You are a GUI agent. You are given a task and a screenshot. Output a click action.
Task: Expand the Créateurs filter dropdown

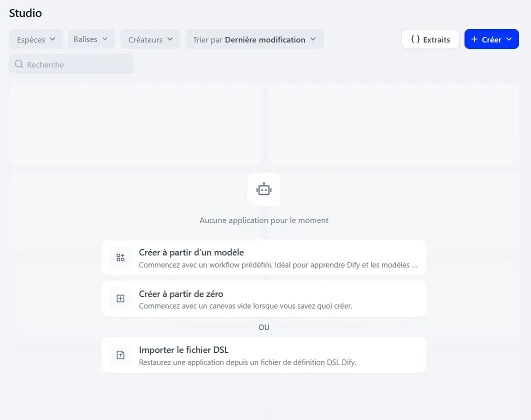(x=150, y=39)
